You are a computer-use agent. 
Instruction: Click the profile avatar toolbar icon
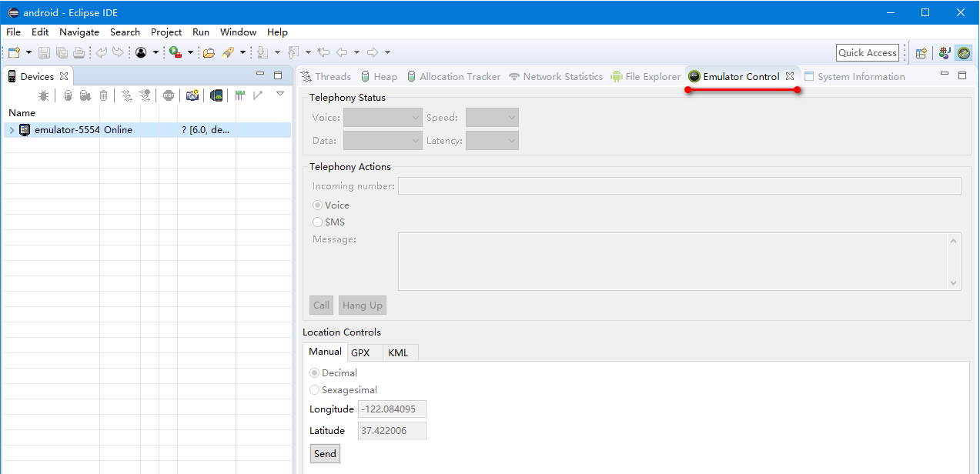point(141,52)
